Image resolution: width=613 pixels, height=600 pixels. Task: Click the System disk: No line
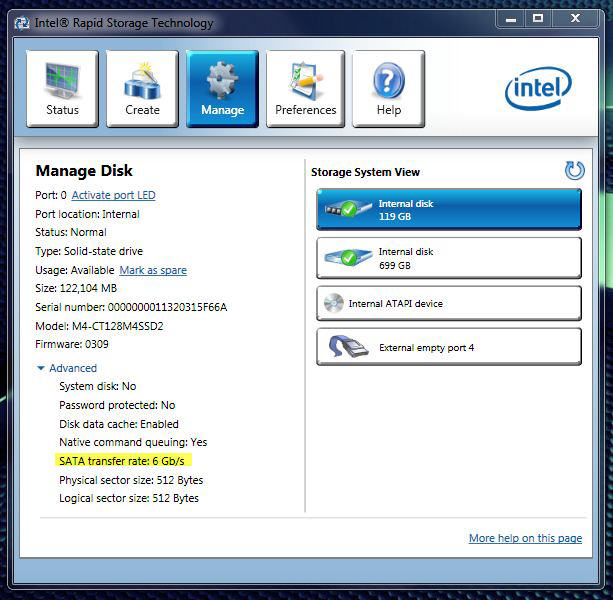98,386
